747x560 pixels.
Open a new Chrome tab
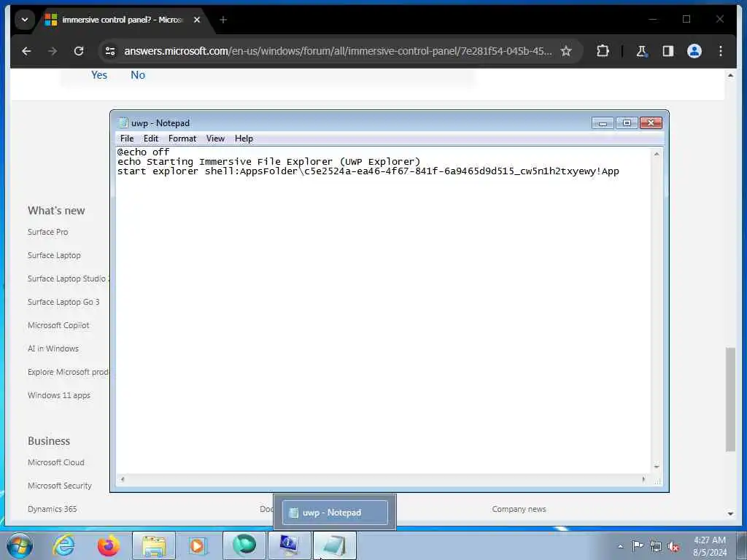223,20
